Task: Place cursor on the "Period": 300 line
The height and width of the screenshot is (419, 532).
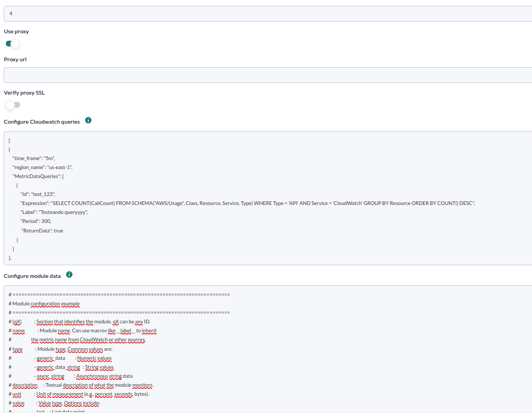Action: point(35,221)
